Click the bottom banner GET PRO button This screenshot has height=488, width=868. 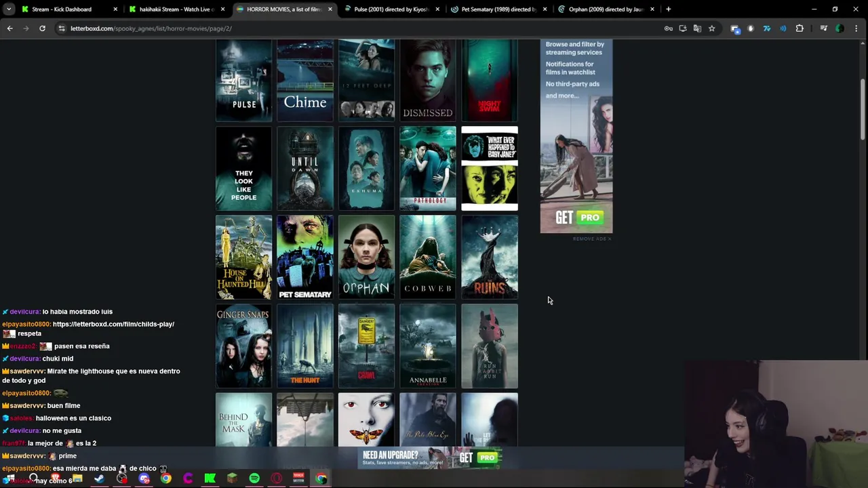[479, 458]
